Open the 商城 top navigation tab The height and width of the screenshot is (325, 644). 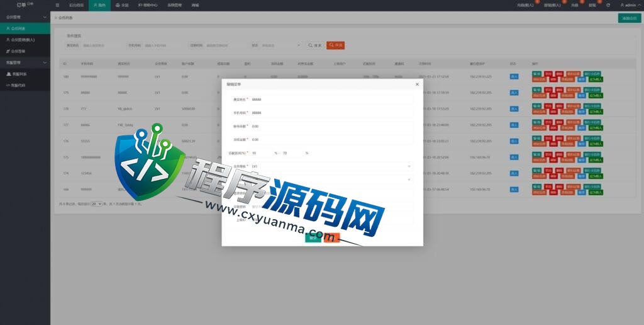point(195,5)
